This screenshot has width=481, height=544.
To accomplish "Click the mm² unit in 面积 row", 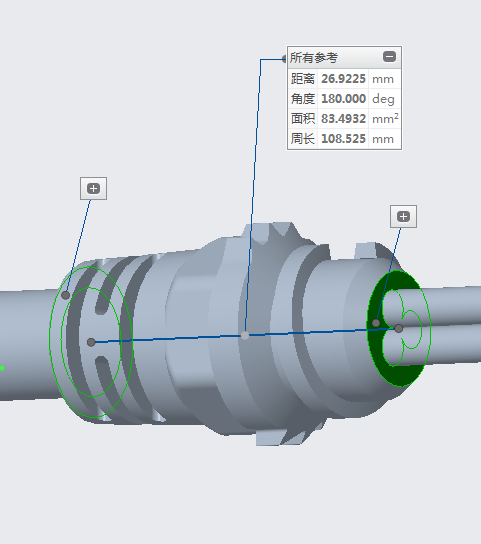I will pos(385,119).
